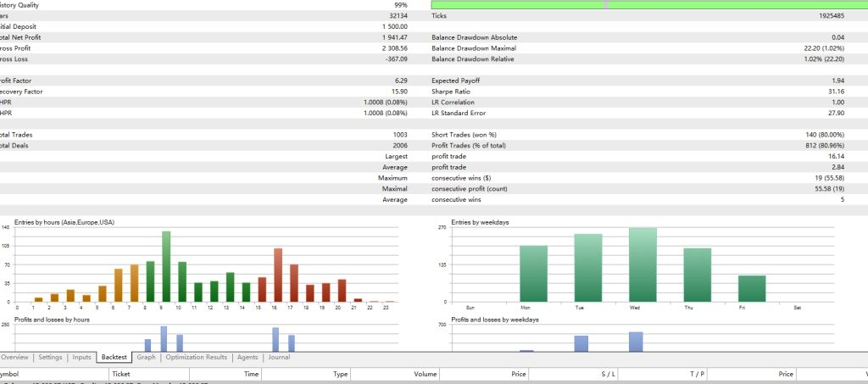Select the Profit Trades value 812 (80.96%)
The image size is (868, 384).
825,146
